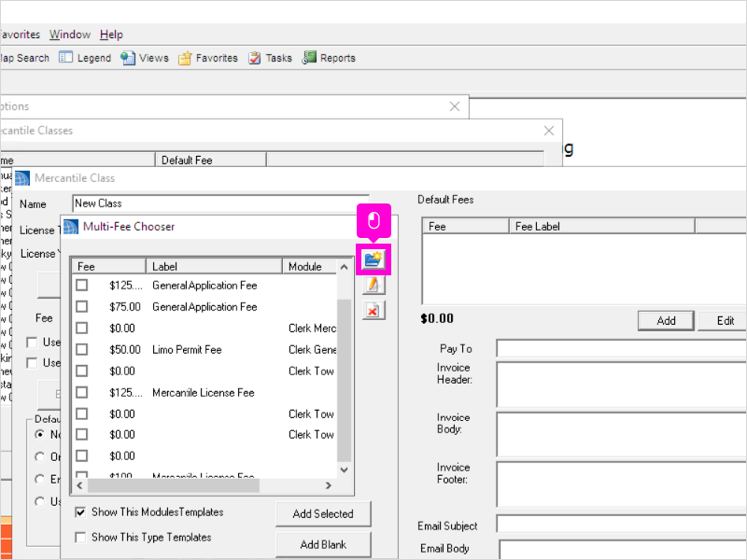Select the Limo Permit Fee label text

(187, 349)
